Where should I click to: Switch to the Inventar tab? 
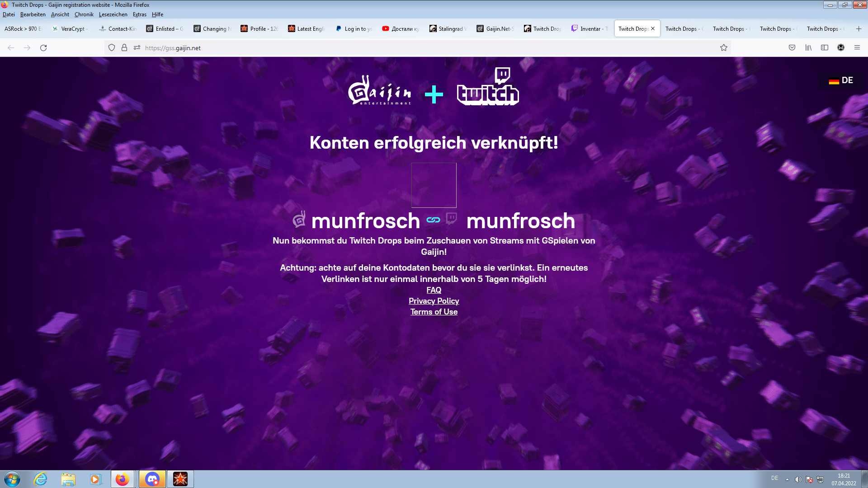[590, 29]
